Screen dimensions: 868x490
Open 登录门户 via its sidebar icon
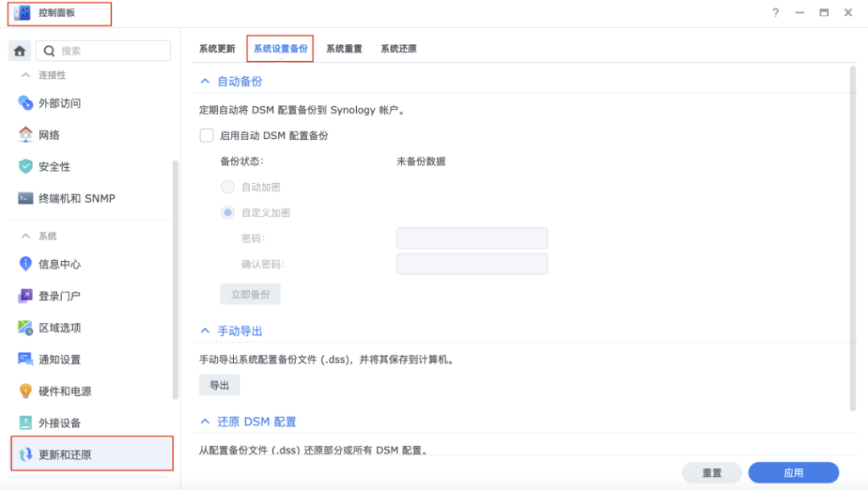click(x=25, y=296)
